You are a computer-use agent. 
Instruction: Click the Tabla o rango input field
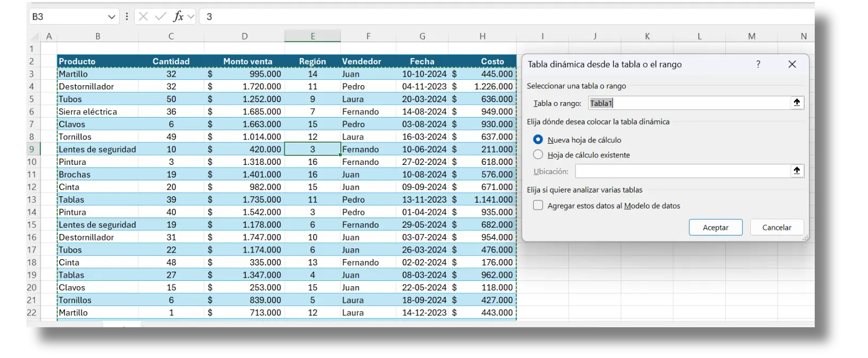point(690,103)
